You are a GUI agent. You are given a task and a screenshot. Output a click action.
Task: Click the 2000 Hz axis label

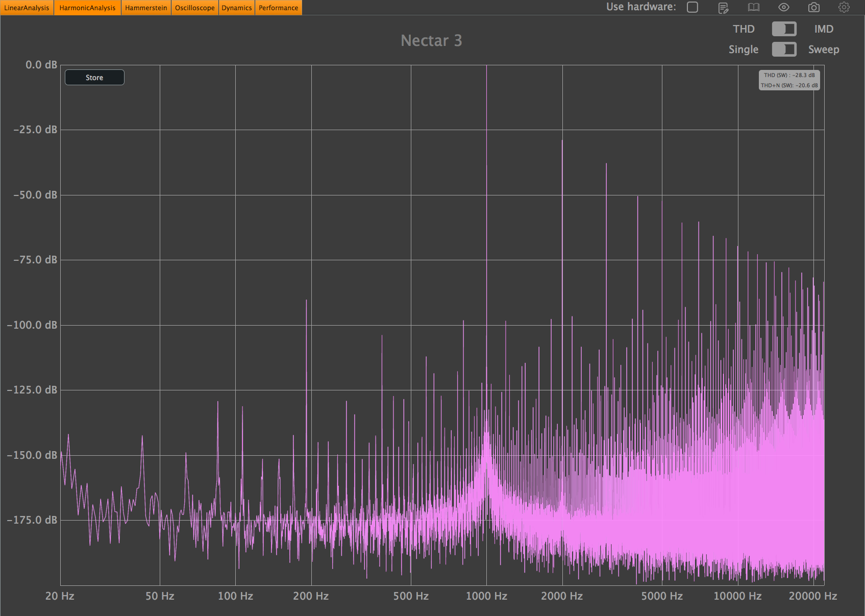[562, 596]
